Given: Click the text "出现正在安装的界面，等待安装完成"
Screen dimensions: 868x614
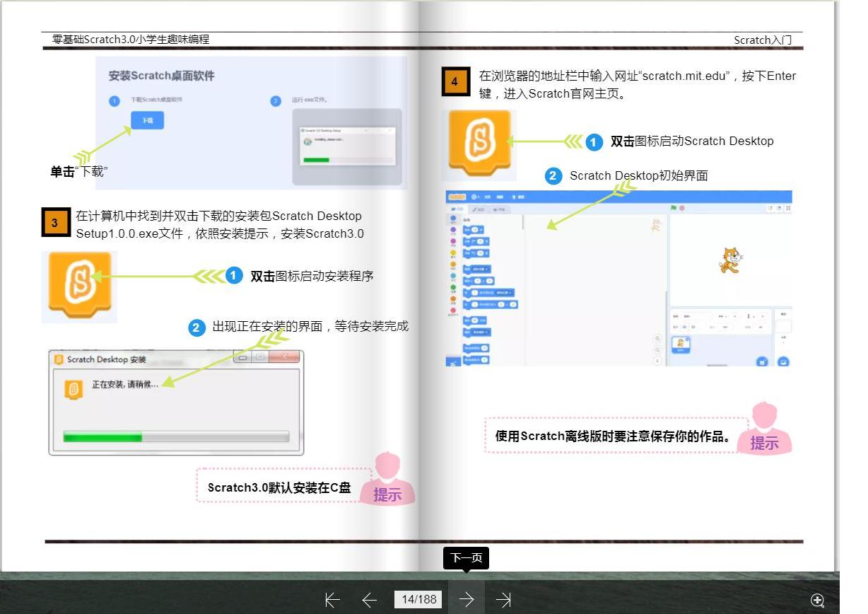Looking at the screenshot, I should (310, 327).
